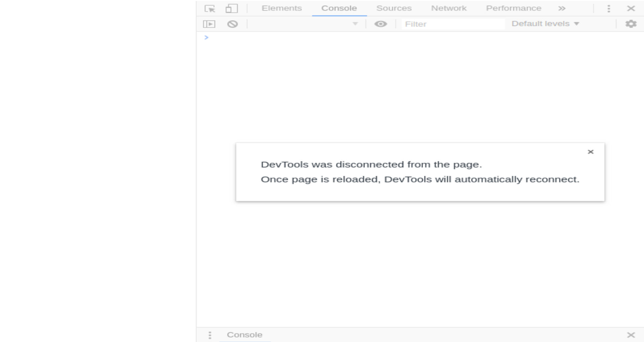Open the DevTools three-dot customize menu
Viewport: 644px width, 342px height.
pyautogui.click(x=608, y=8)
